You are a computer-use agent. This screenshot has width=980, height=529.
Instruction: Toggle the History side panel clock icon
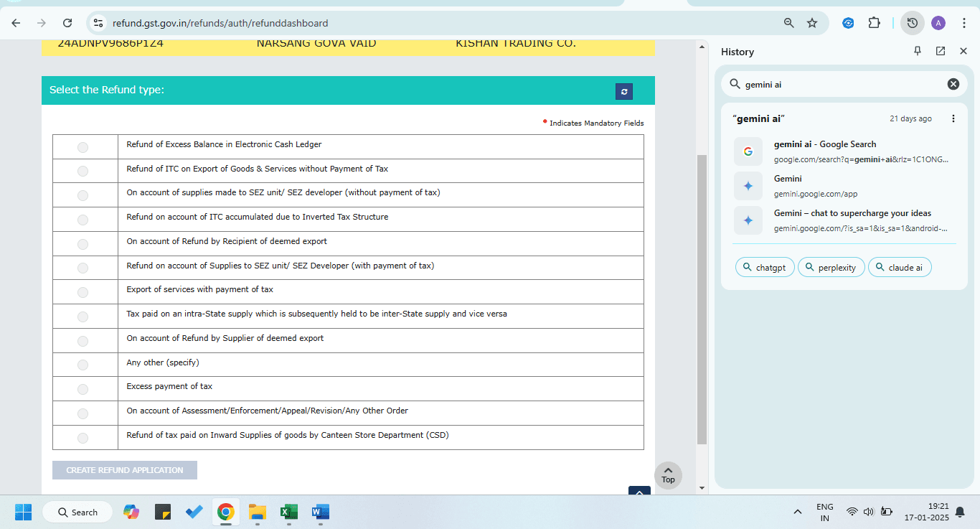coord(912,23)
